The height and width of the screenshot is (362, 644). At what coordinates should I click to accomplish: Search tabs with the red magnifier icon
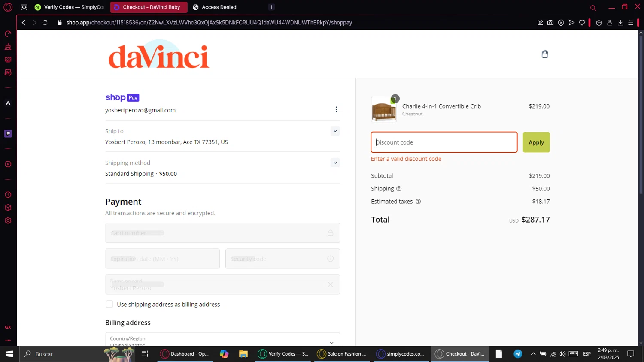point(593,8)
